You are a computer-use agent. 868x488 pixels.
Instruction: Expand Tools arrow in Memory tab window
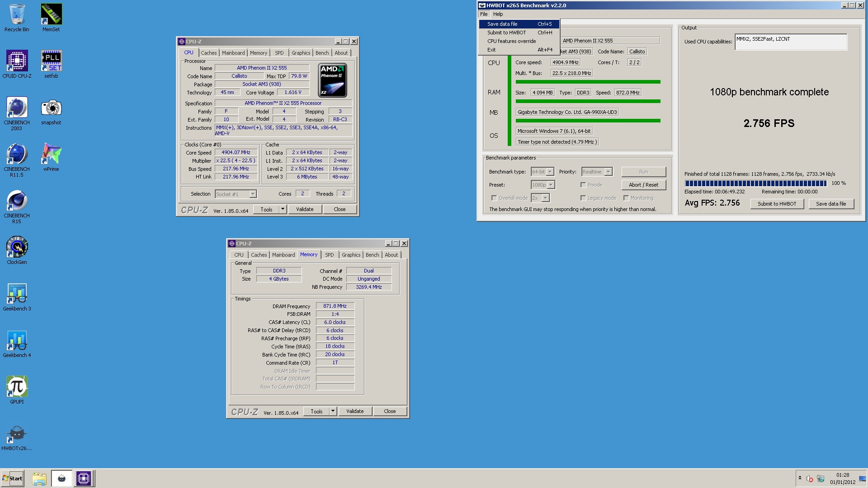(x=333, y=411)
